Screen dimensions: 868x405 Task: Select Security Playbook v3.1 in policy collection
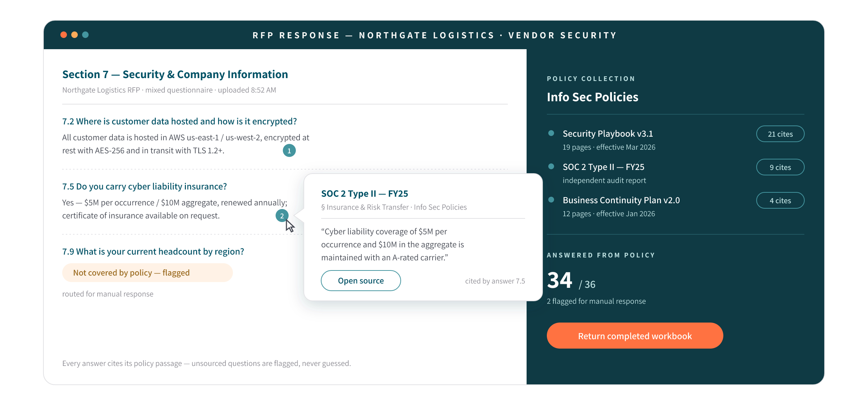[608, 133]
